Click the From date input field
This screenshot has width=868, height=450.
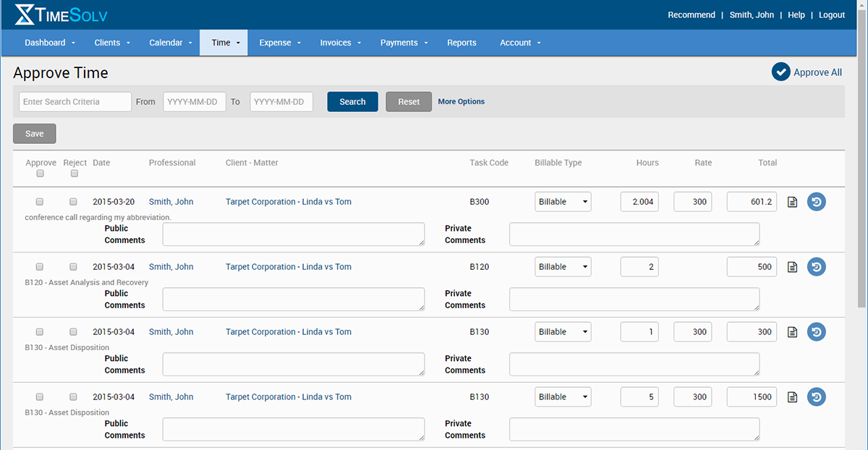194,101
